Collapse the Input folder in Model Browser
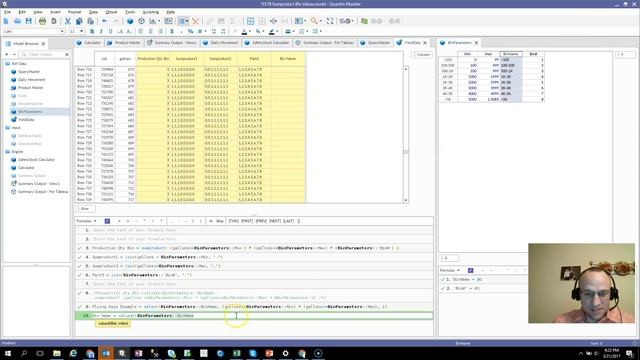Image resolution: width=640 pixels, height=360 pixels. point(7,128)
